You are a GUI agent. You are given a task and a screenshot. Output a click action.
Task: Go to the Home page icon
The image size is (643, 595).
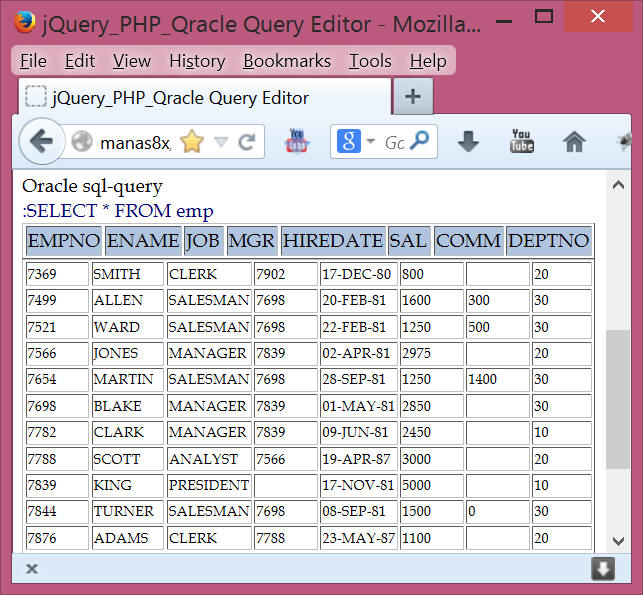(574, 142)
